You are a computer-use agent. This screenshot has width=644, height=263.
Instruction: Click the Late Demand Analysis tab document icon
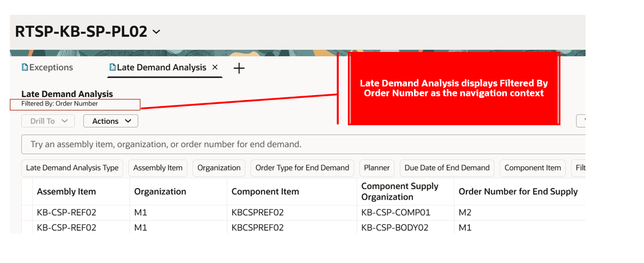click(113, 67)
